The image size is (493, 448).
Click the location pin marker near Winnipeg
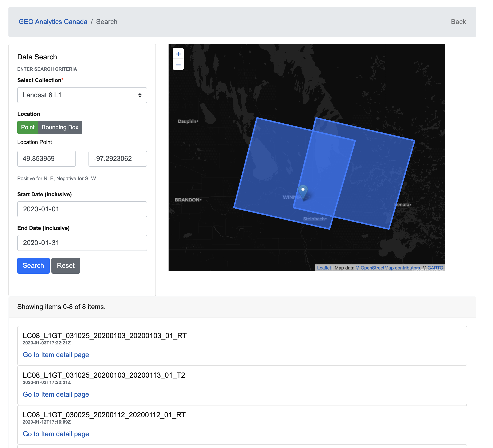pyautogui.click(x=303, y=191)
